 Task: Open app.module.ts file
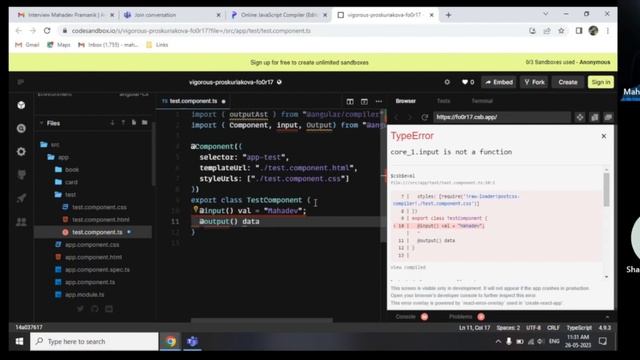pyautogui.click(x=80, y=295)
